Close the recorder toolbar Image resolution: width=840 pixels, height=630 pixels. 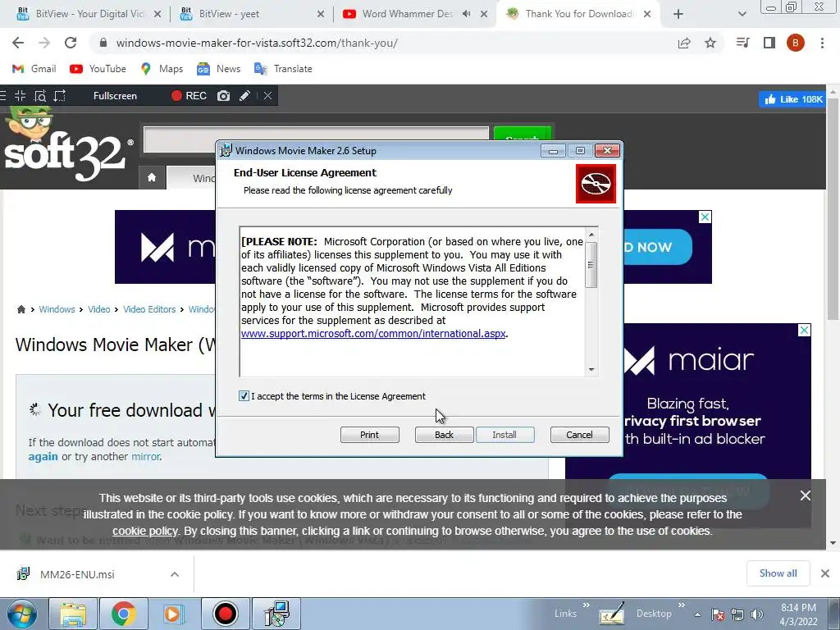click(x=268, y=96)
